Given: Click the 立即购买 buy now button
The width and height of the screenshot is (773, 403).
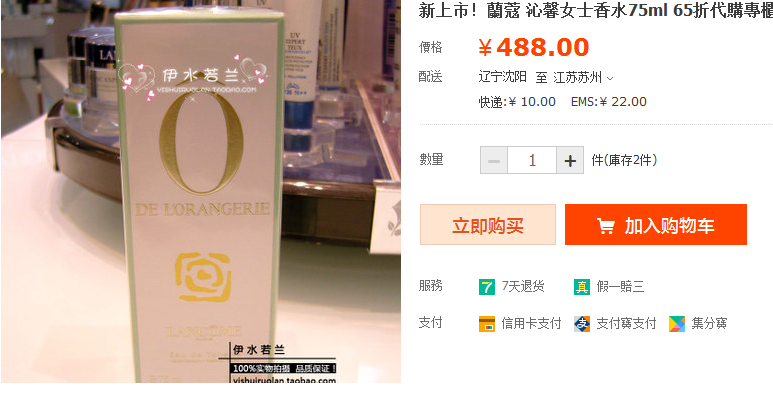Looking at the screenshot, I should pyautogui.click(x=488, y=224).
